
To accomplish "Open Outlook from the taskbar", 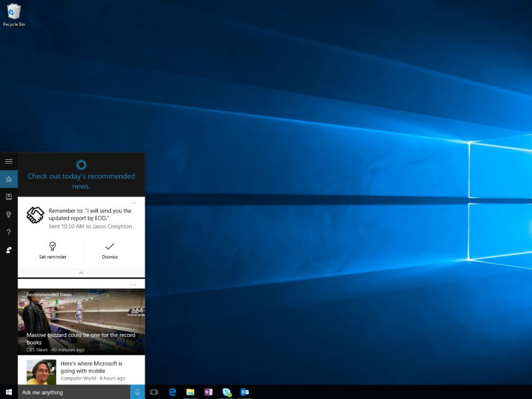I will pyautogui.click(x=245, y=392).
